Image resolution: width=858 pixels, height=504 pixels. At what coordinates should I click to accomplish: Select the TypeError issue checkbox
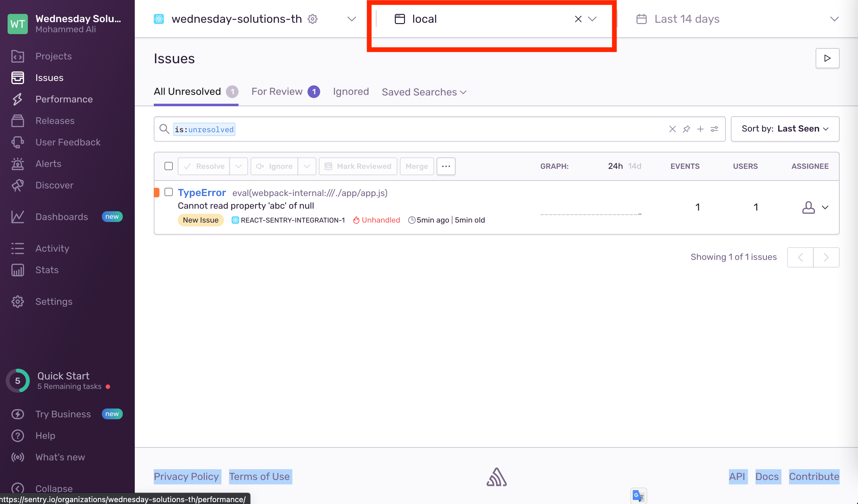pos(169,192)
